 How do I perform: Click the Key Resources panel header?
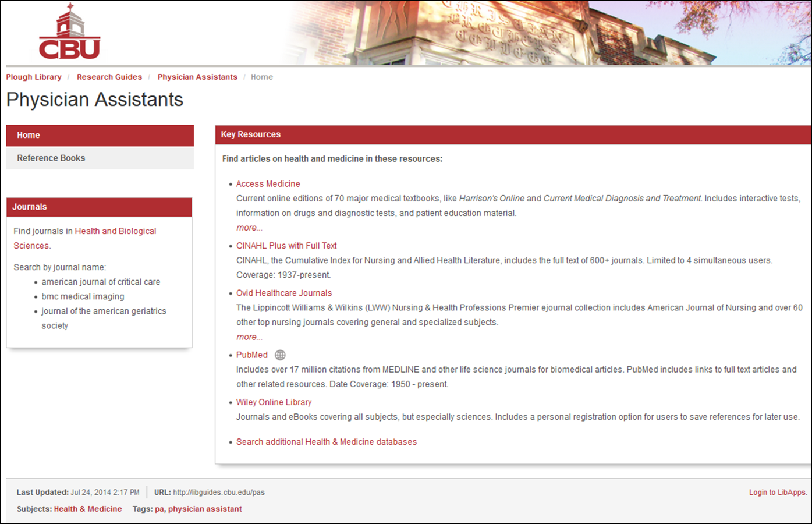(513, 134)
